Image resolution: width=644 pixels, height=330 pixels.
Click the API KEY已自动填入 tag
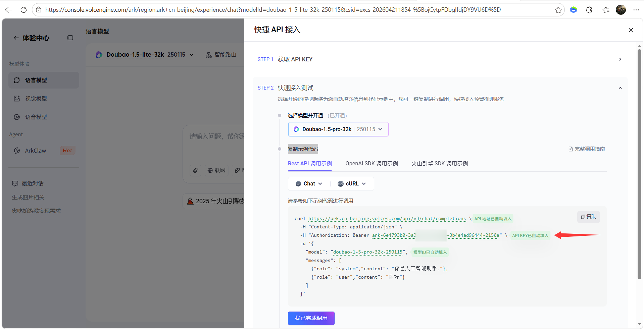pos(530,236)
